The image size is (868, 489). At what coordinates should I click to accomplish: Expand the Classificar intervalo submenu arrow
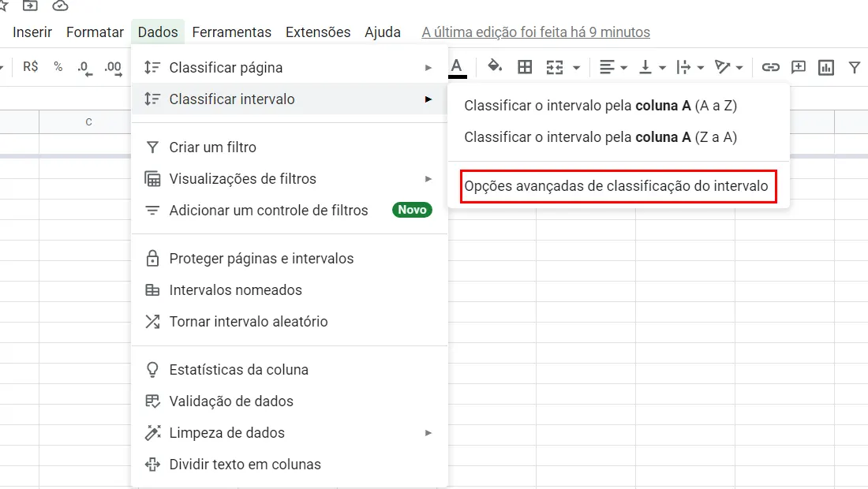coord(428,99)
